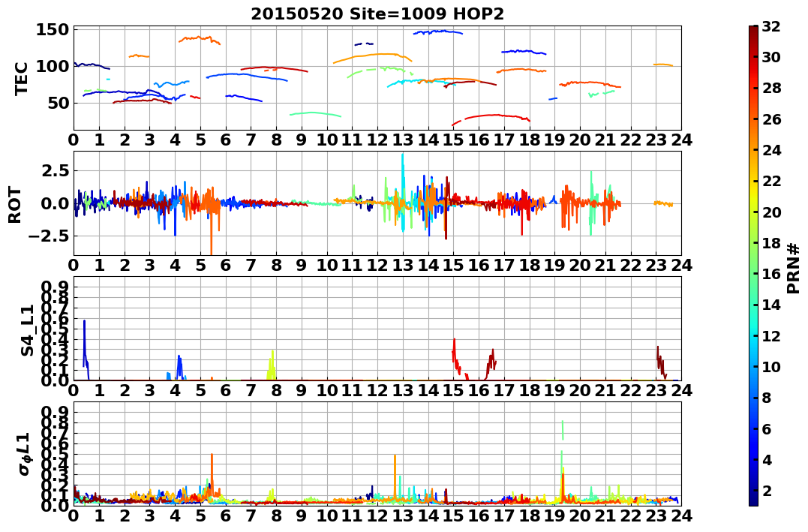Click hour 10 tick under the S4_L1 panel

pos(326,390)
